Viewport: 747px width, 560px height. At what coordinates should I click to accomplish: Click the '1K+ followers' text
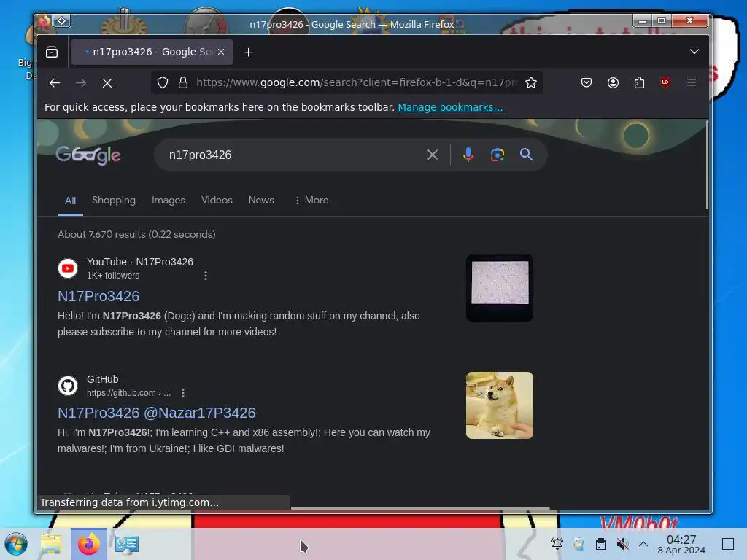tap(113, 275)
